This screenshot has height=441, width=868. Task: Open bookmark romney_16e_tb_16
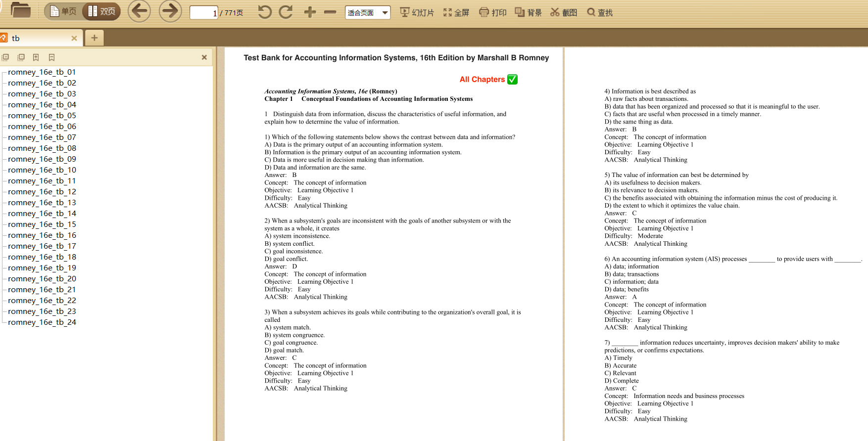pos(42,235)
